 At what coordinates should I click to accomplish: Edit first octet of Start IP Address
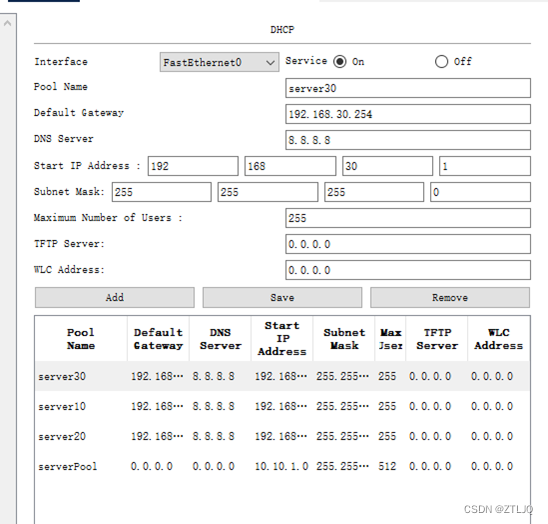193,166
